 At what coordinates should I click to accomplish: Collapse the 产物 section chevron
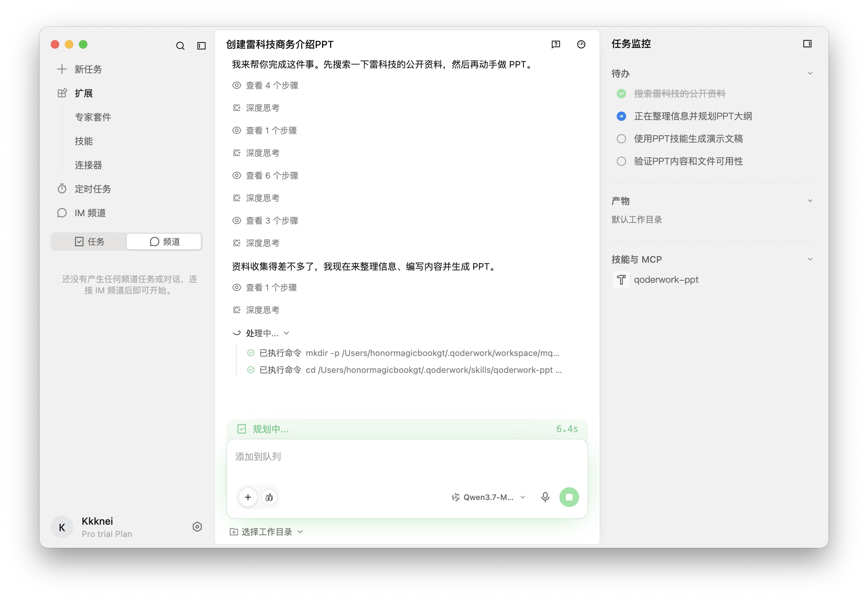(810, 201)
